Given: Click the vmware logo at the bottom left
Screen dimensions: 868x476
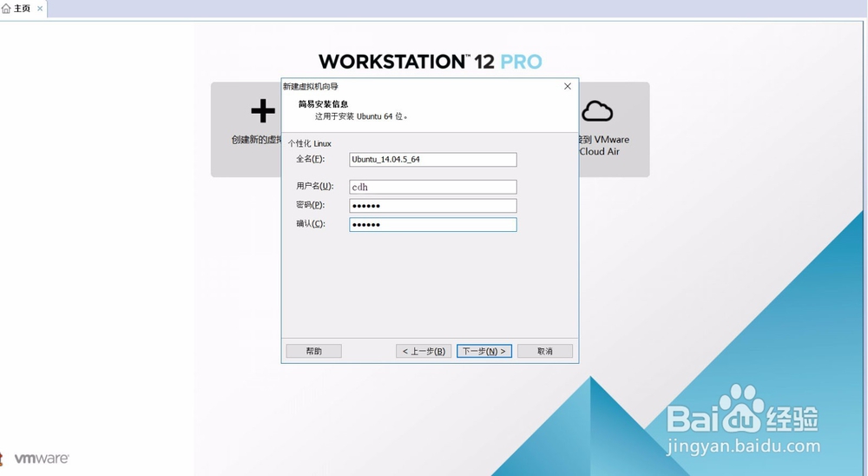Looking at the screenshot, I should tap(42, 459).
